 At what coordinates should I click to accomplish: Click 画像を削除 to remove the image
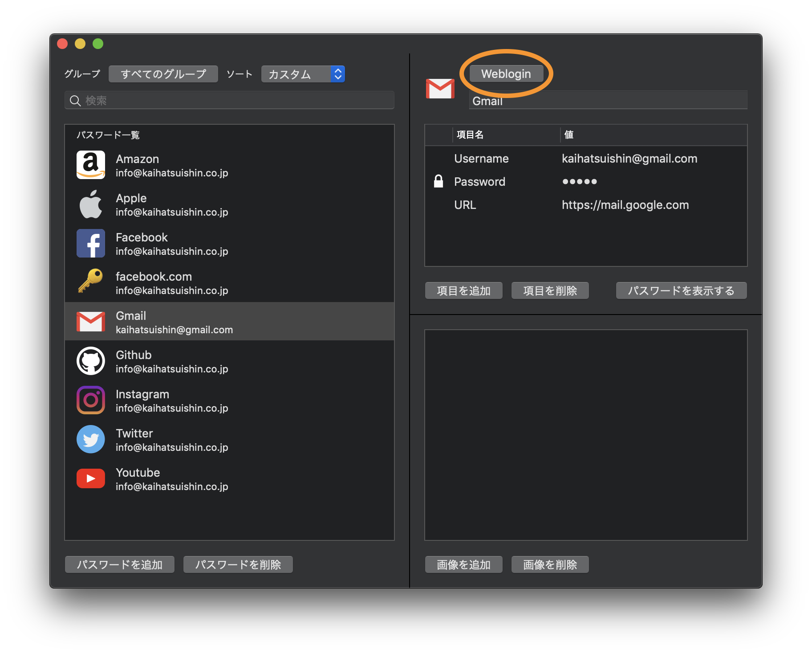coord(550,564)
